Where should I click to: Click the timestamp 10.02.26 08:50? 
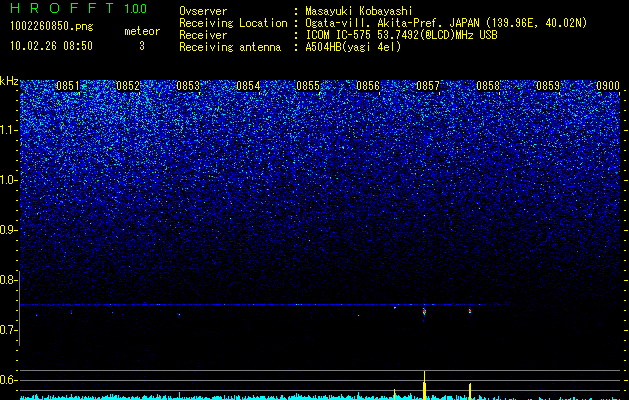[51, 46]
